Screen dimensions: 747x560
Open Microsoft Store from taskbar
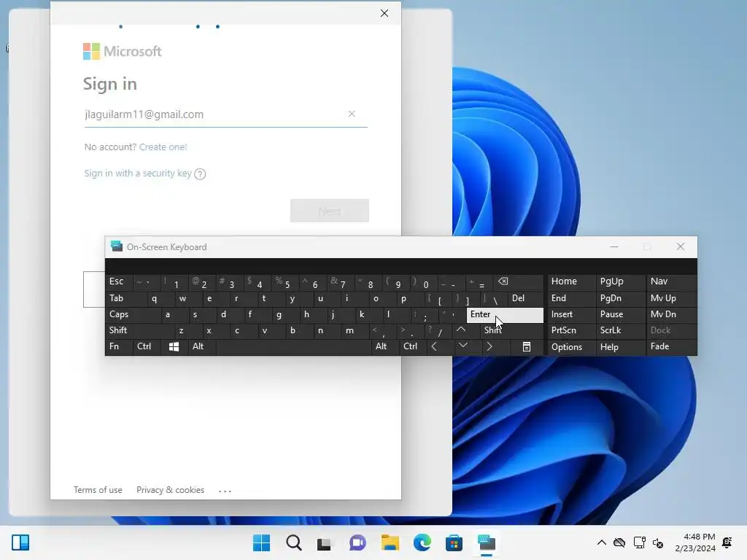click(x=454, y=542)
